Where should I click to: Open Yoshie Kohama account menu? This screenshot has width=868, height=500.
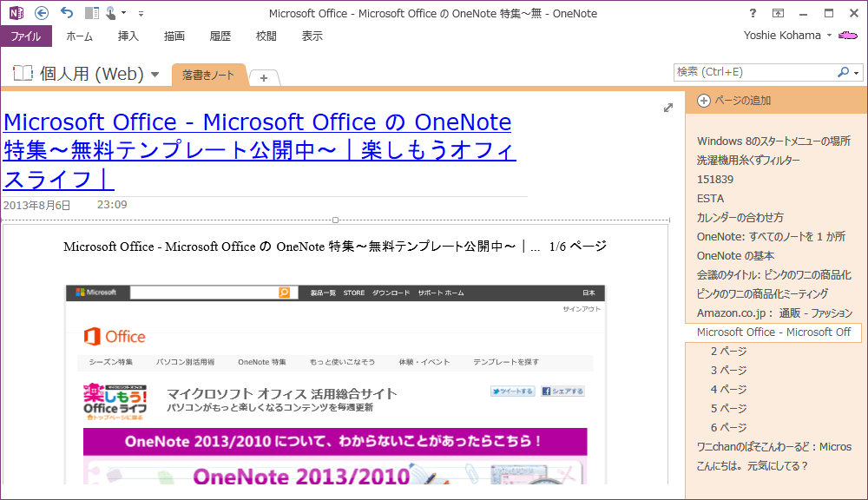tap(787, 36)
